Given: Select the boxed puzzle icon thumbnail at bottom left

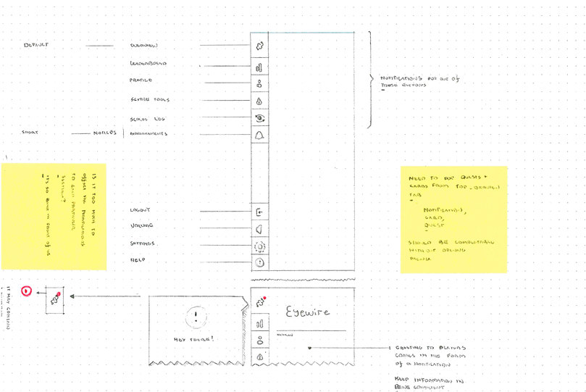Looking at the screenshot, I should 55,299.
